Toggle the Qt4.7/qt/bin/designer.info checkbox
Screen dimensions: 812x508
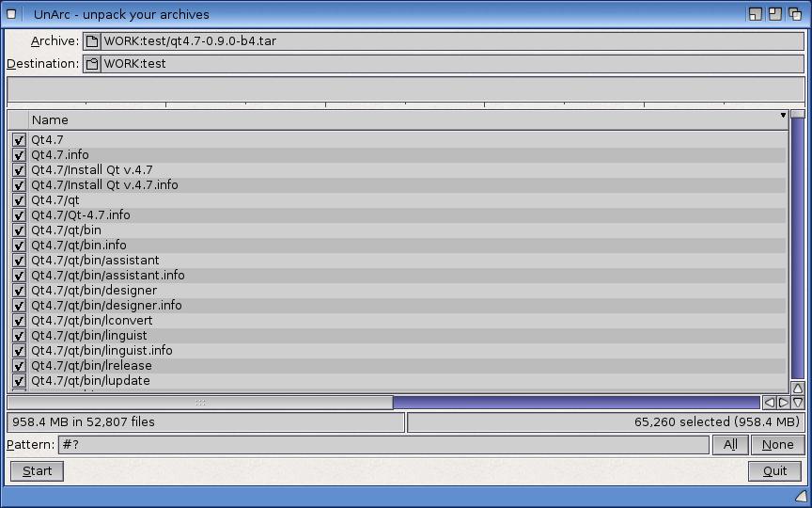point(19,306)
